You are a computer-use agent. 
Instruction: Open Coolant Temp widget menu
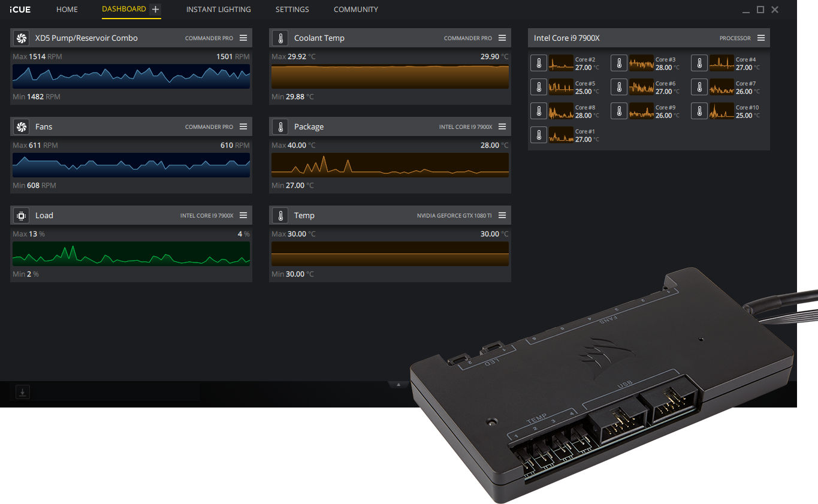(502, 38)
